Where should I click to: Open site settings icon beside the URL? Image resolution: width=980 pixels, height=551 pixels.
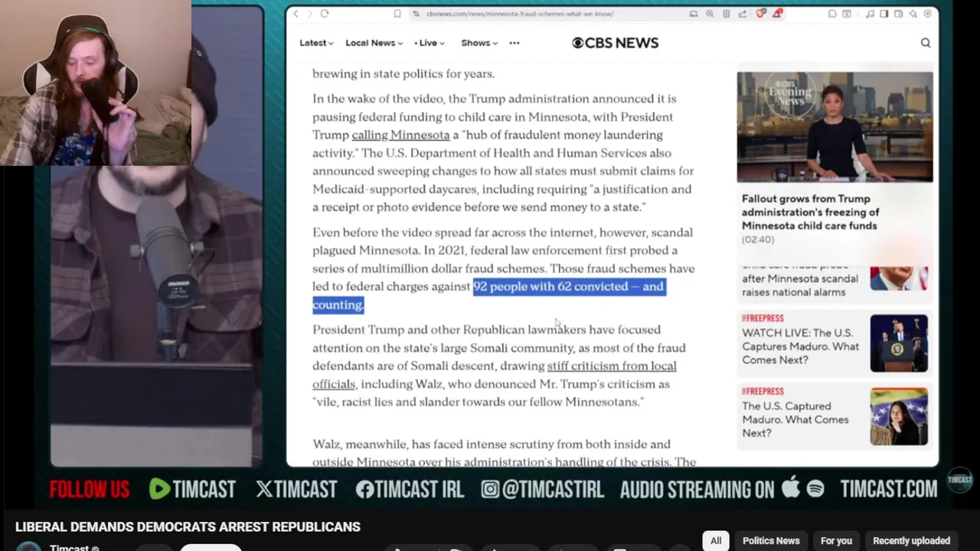416,14
